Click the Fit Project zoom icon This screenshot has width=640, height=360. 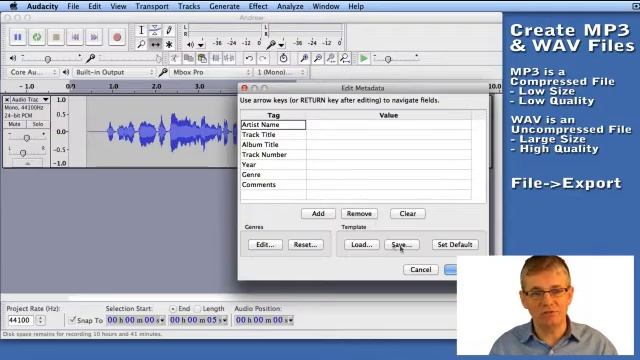tap(345, 58)
